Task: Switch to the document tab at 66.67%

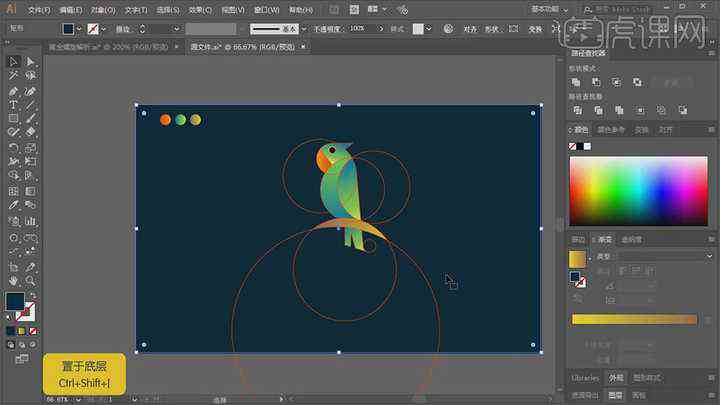Action: coord(242,47)
